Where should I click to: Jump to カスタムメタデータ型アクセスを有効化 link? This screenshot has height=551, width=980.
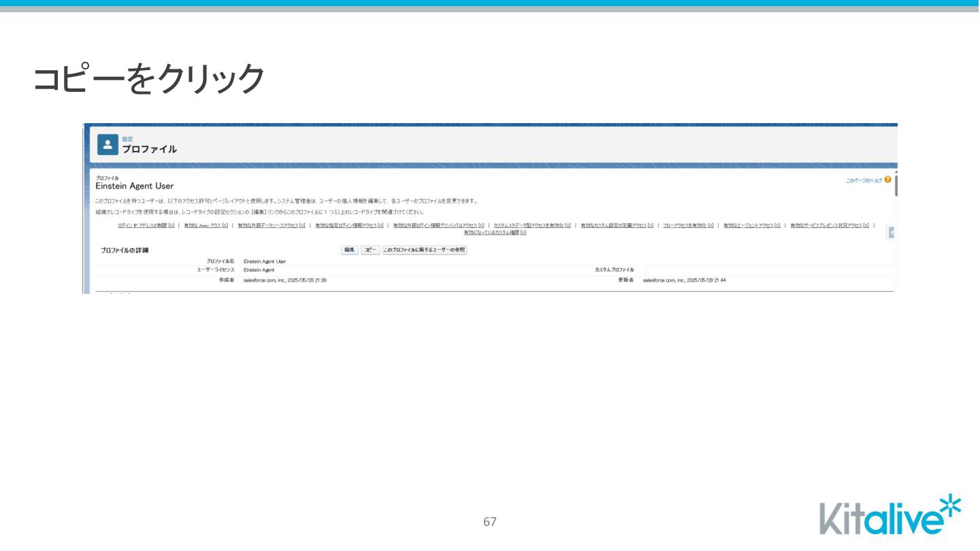(532, 225)
